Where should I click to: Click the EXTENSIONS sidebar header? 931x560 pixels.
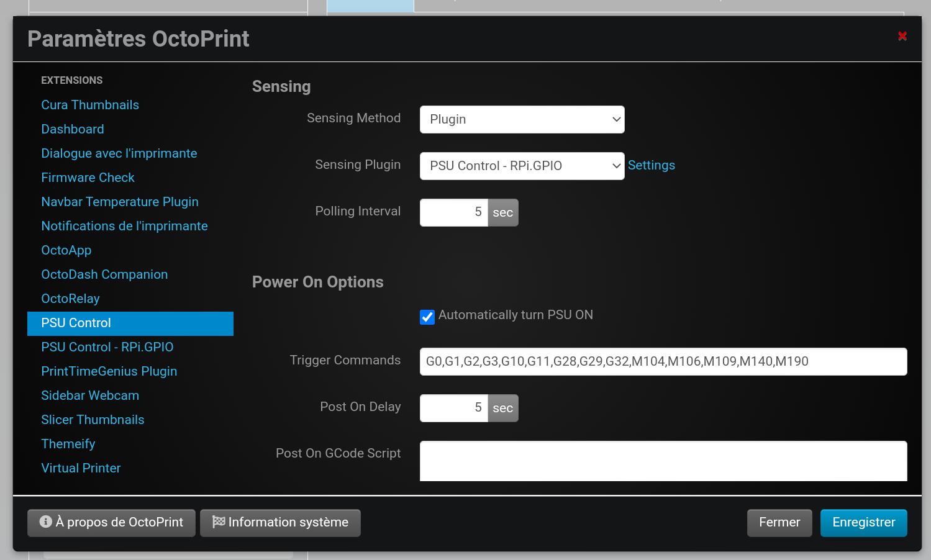[x=72, y=80]
